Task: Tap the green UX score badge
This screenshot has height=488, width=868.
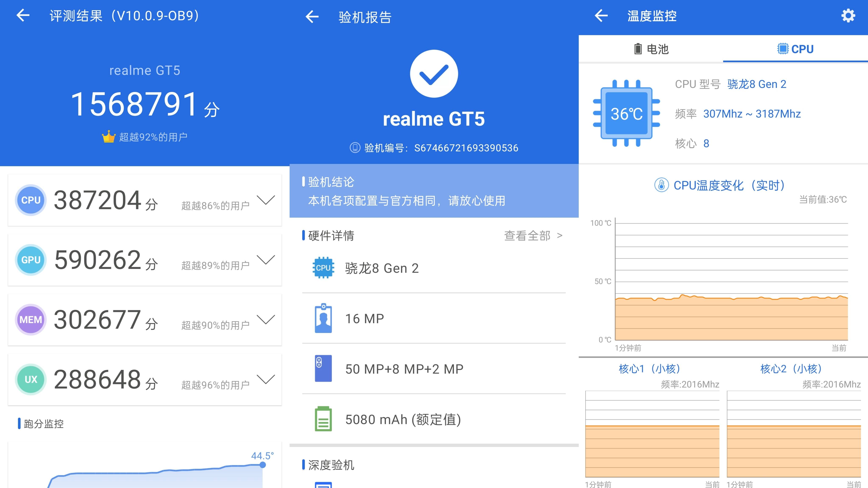Action: coord(31,379)
